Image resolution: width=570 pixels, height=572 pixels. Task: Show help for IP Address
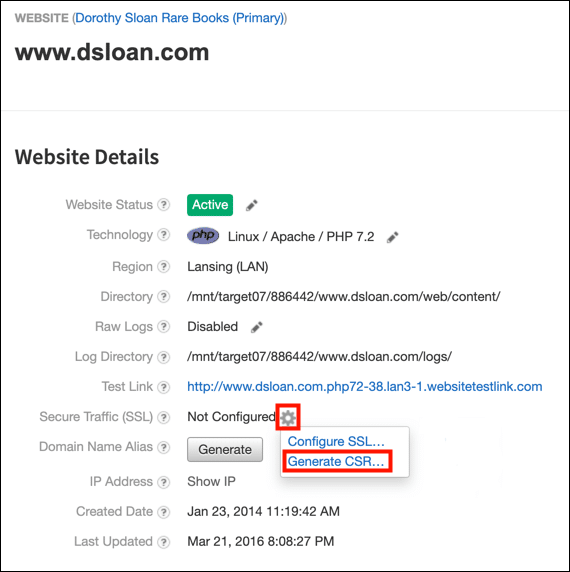coord(163,482)
